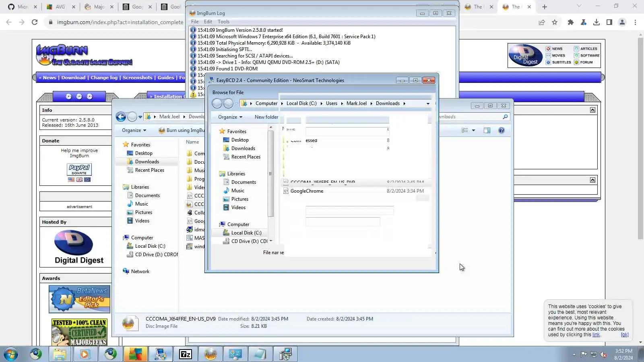644x362 pixels.
Task: Select Users in the Browse dialog breadcrumb
Action: pos(332,103)
